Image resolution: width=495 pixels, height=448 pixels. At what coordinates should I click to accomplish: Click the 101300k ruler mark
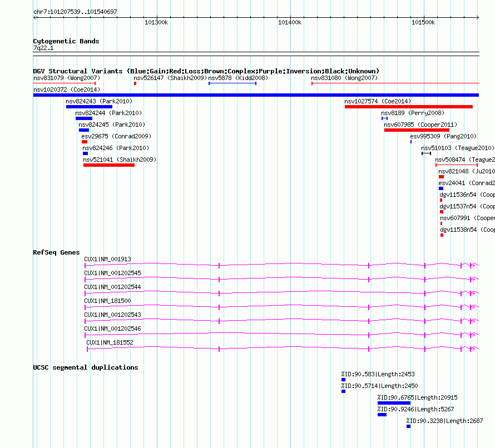(156, 22)
